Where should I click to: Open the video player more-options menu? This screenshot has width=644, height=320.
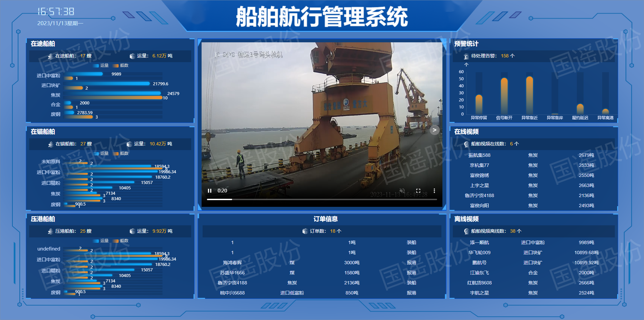[x=435, y=190]
